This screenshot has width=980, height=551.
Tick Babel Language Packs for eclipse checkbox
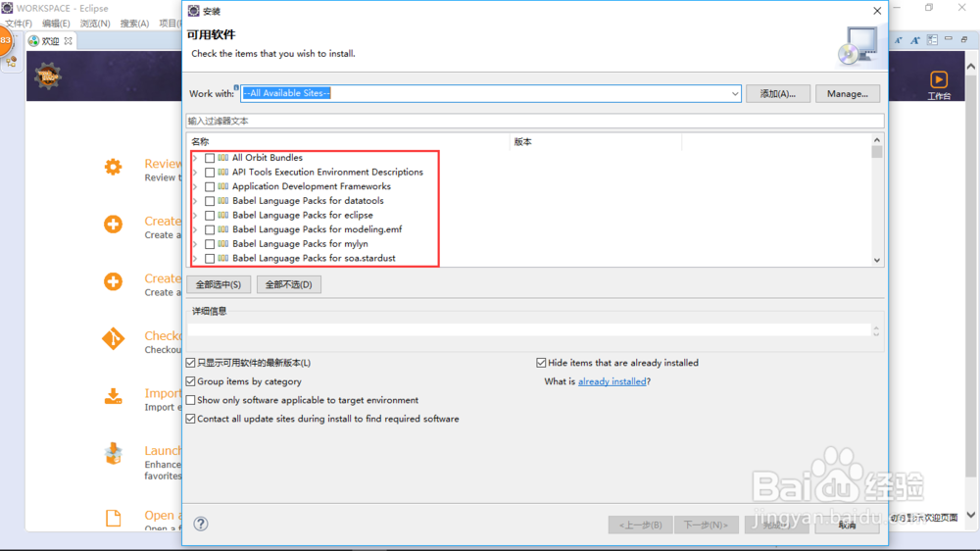[x=210, y=216]
